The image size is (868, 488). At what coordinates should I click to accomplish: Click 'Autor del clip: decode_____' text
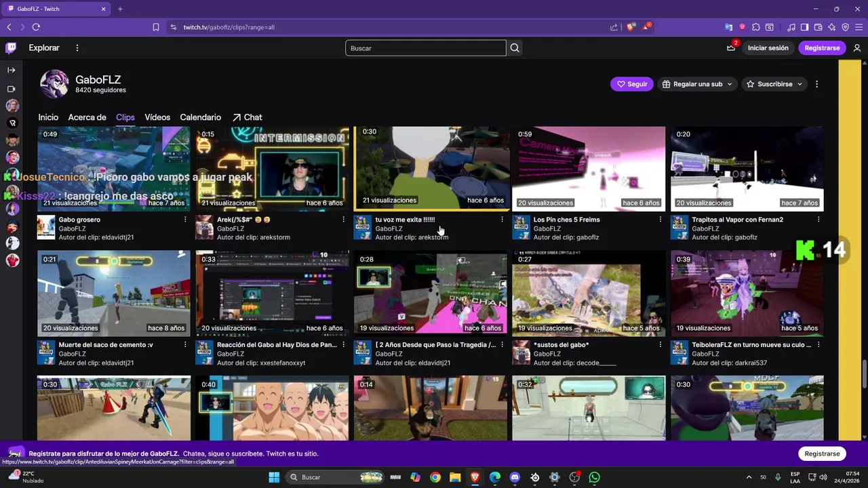tap(575, 363)
